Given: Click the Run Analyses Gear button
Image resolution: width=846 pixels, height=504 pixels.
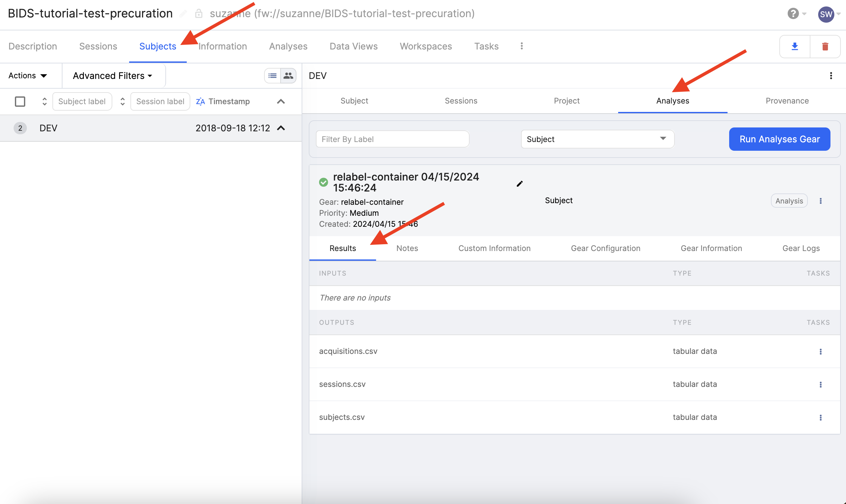Looking at the screenshot, I should pyautogui.click(x=779, y=139).
